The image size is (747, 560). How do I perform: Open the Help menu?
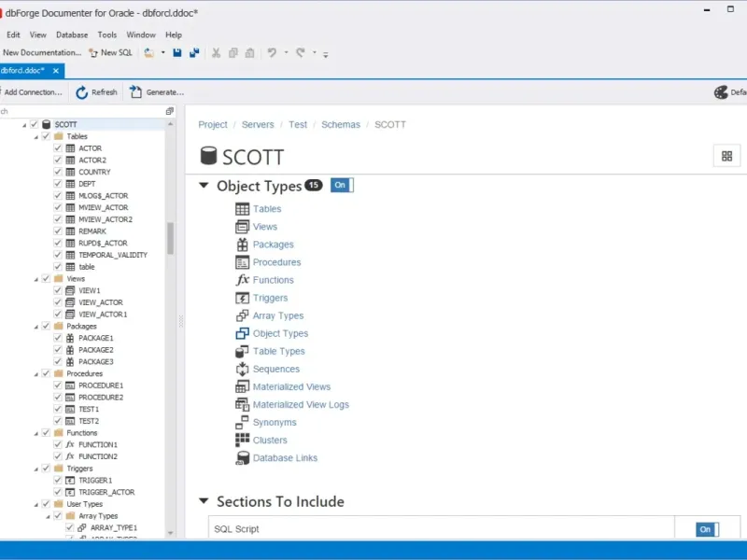pos(174,35)
